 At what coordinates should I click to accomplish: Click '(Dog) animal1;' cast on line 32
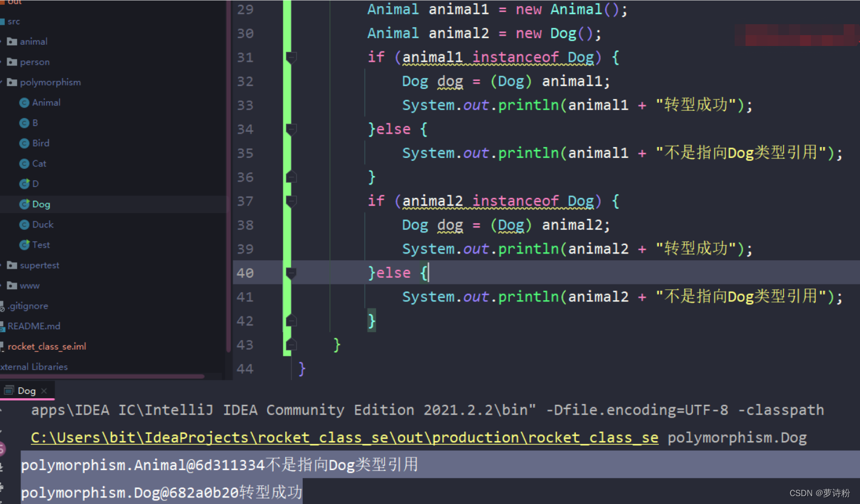pyautogui.click(x=551, y=81)
